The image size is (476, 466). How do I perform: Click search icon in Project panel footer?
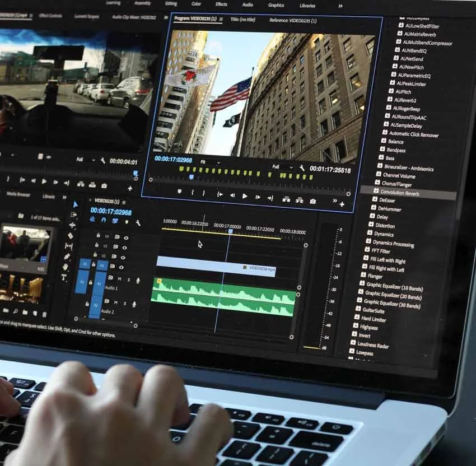pyautogui.click(x=16, y=311)
